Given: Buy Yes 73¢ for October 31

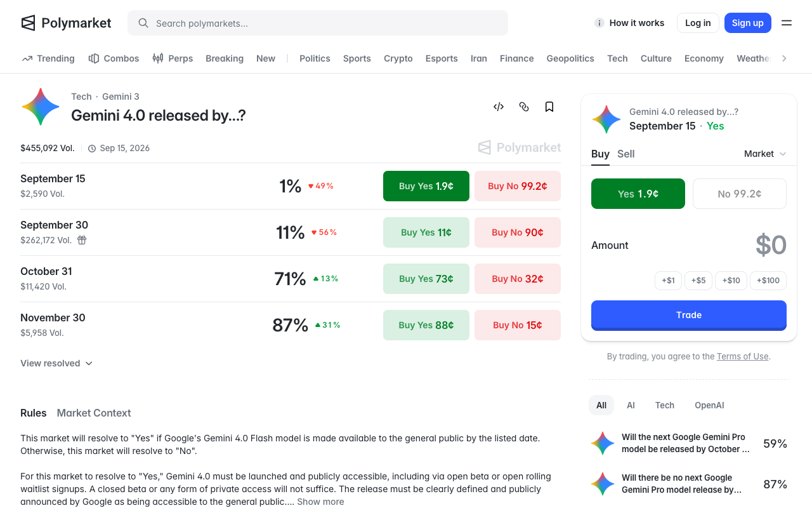Looking at the screenshot, I should pos(426,279).
